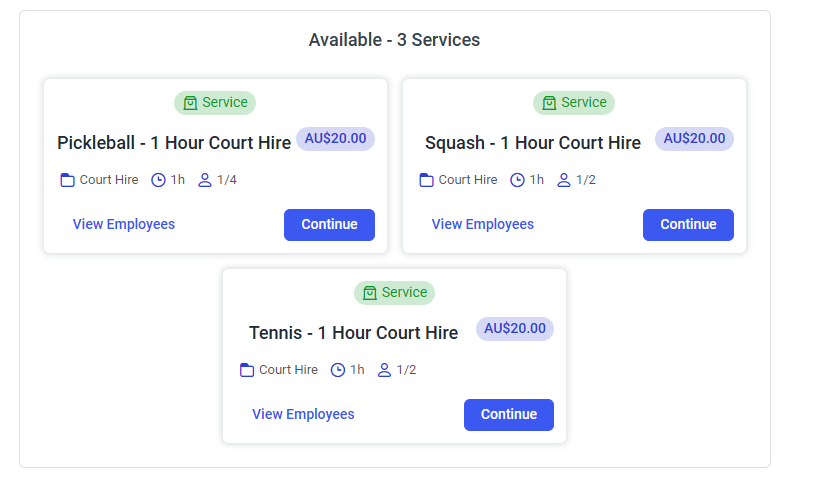View Employees for Tennis service
Viewport: 818px width, 487px height.
(x=303, y=414)
